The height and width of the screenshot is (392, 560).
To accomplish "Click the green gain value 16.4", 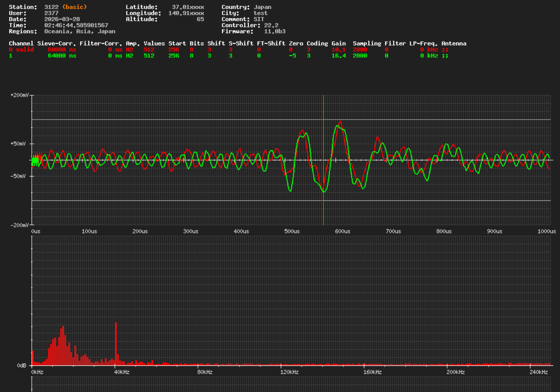I will click(x=338, y=55).
